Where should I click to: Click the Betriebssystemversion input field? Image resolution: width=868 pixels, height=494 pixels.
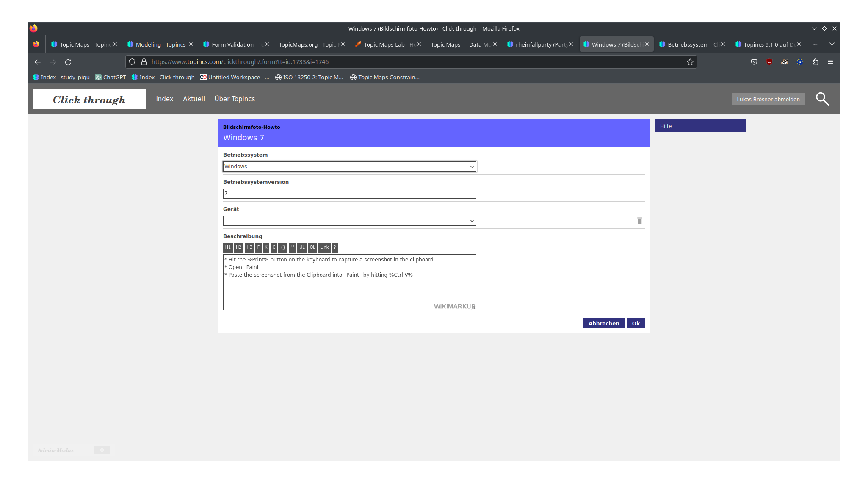[349, 194]
